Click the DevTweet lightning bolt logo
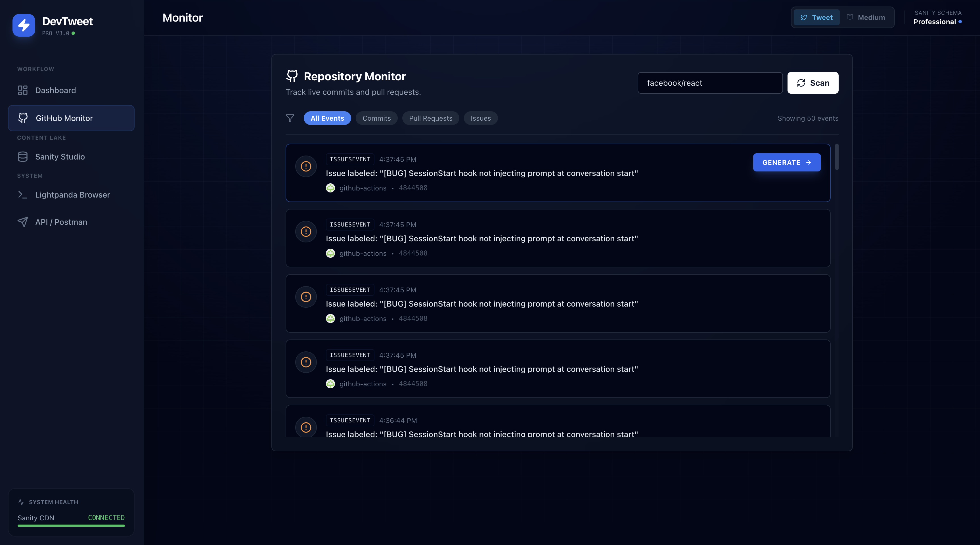This screenshot has height=545, width=980. tap(24, 25)
